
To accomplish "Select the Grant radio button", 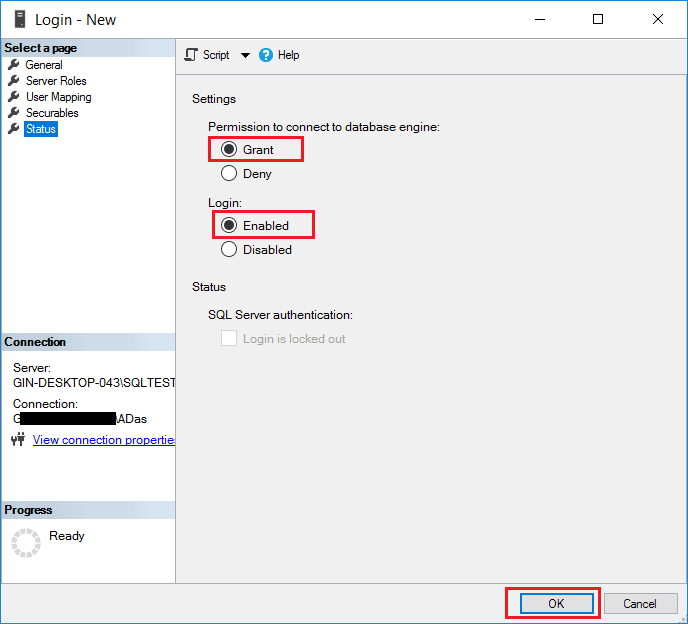I will 229,149.
